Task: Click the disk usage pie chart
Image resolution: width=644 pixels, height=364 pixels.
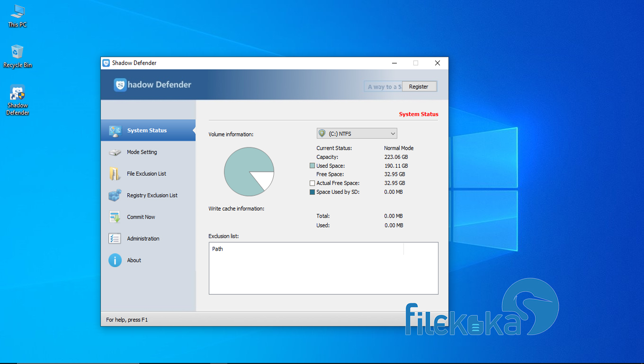Action: [x=249, y=172]
